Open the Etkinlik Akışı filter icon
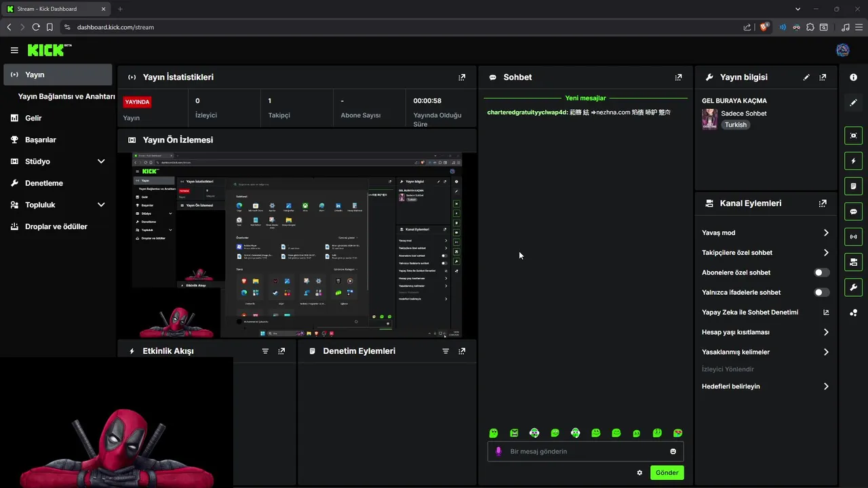868x488 pixels. (x=265, y=351)
